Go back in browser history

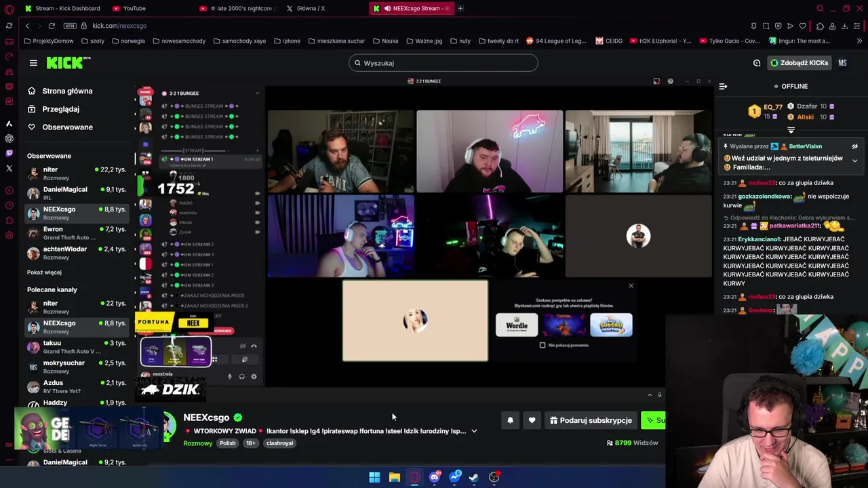(x=27, y=26)
